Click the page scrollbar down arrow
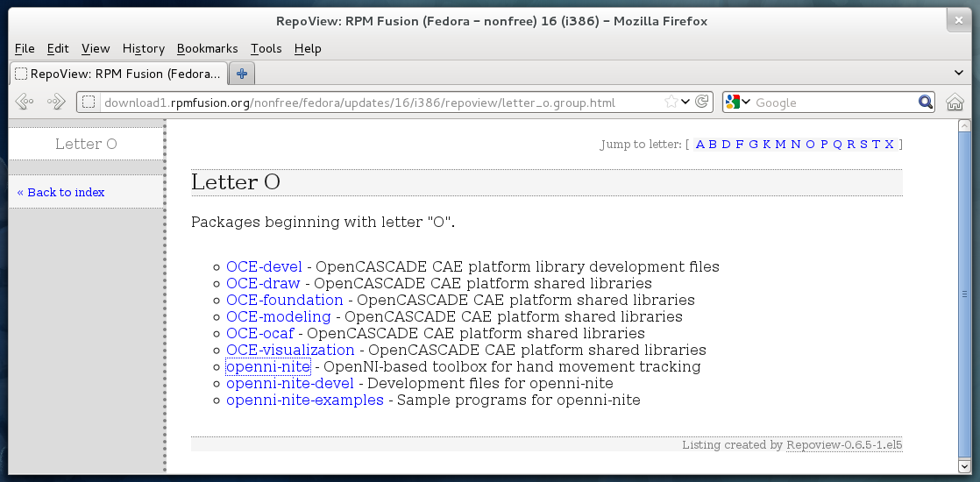The height and width of the screenshot is (482, 980). click(964, 466)
